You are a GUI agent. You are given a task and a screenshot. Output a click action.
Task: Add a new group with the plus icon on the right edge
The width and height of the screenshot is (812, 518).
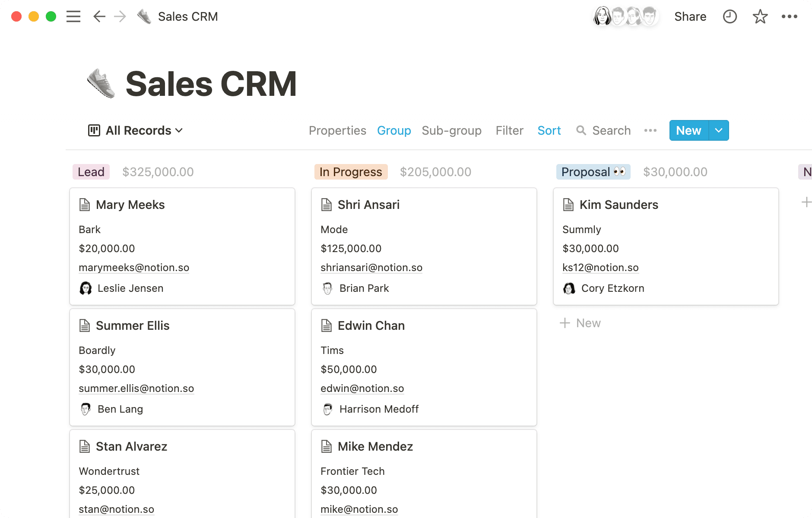pos(807,201)
